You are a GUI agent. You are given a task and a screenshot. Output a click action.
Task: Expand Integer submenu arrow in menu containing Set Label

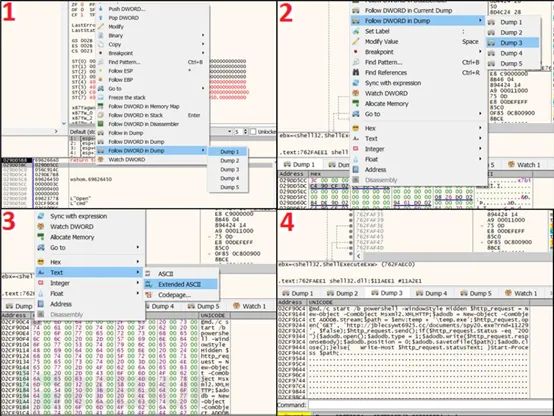[480, 149]
